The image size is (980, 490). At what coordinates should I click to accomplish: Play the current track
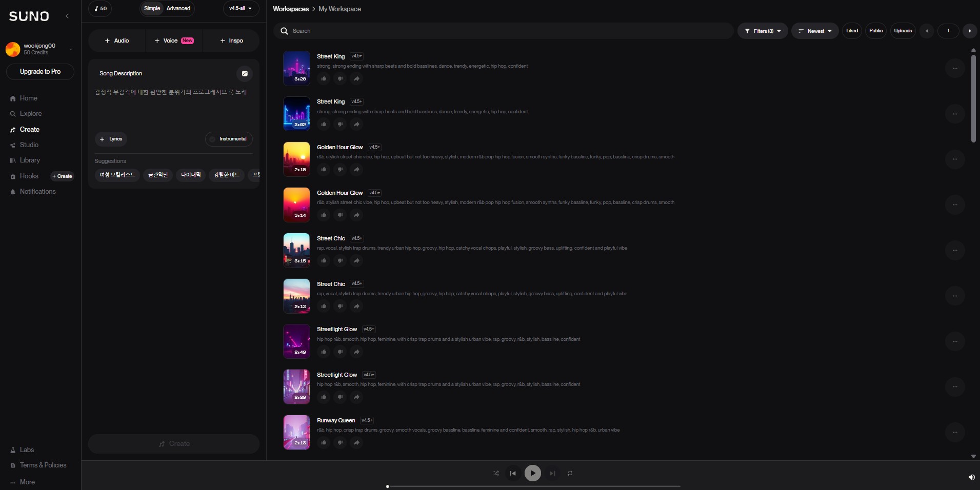coord(533,473)
